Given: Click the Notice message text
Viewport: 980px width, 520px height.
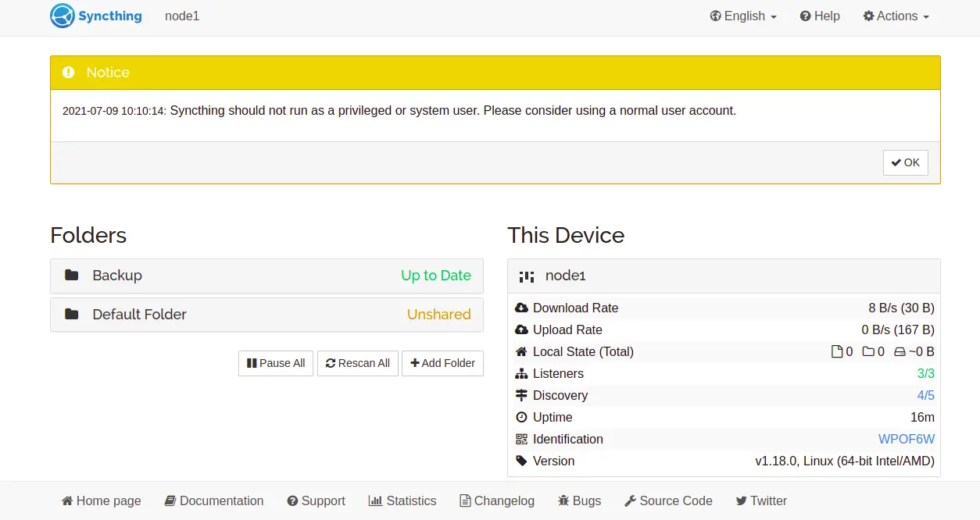Looking at the screenshot, I should [453, 111].
